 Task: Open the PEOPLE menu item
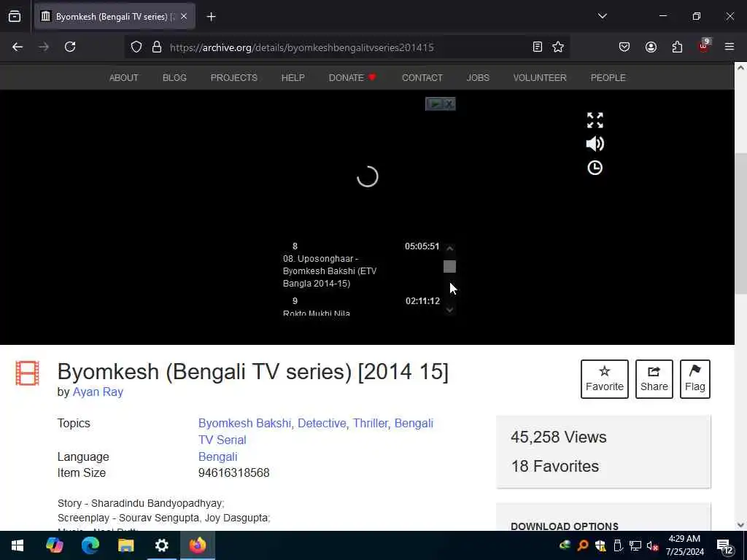608,77
